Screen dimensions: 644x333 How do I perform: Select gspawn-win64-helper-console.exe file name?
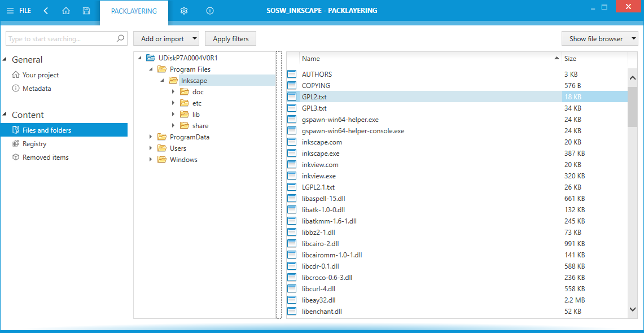pyautogui.click(x=353, y=130)
